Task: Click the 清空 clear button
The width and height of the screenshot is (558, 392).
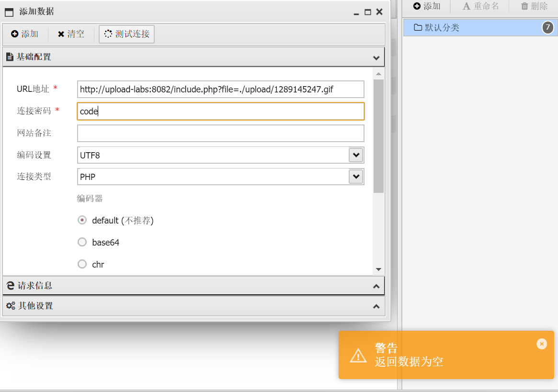Action: pos(71,34)
